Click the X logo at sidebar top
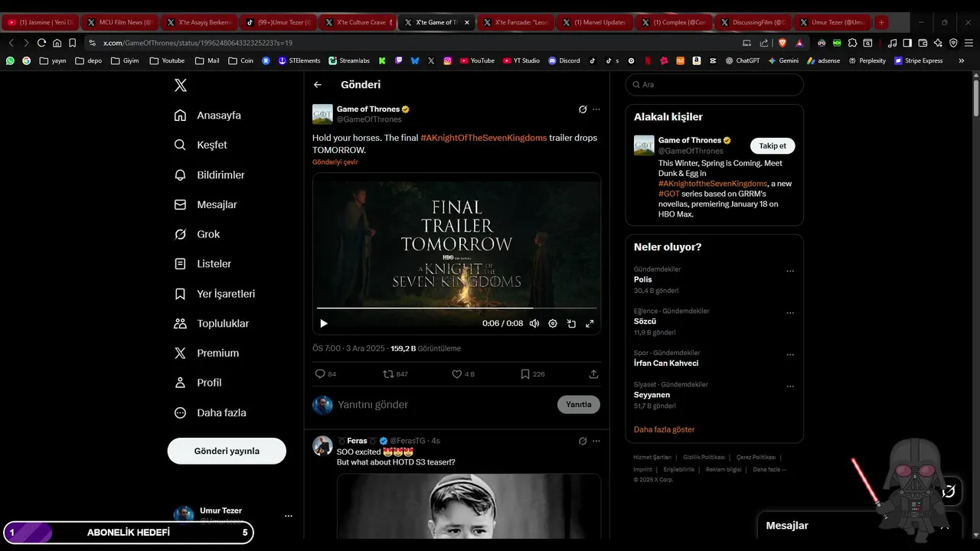The image size is (980, 551). 181,85
